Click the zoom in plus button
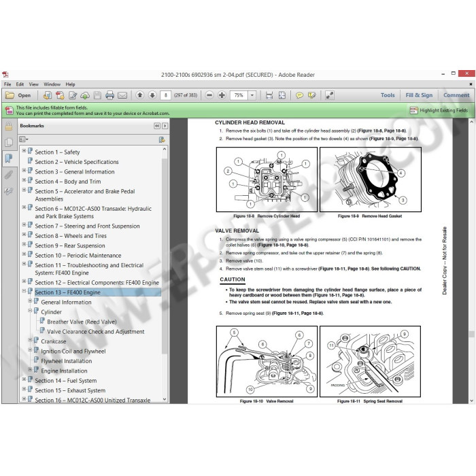The image size is (476, 476). (x=222, y=95)
